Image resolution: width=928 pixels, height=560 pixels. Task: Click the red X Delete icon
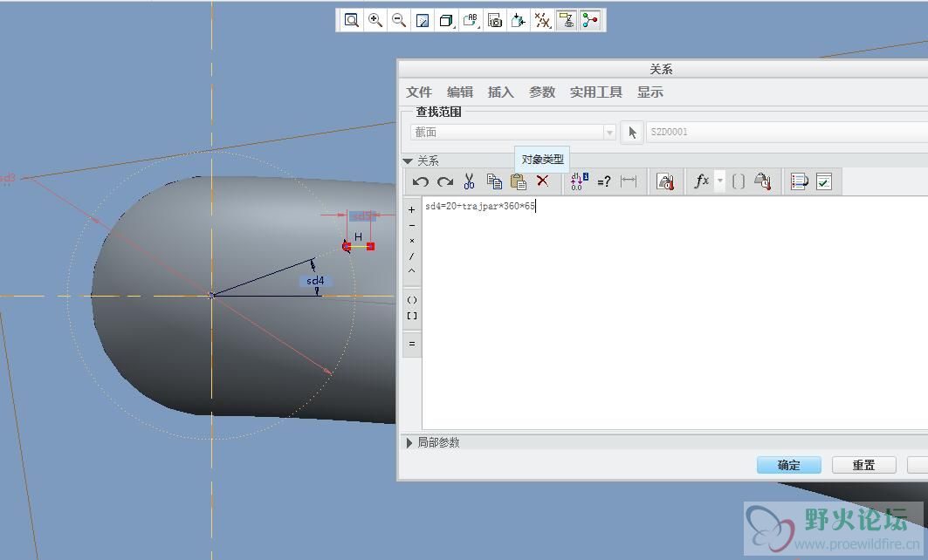click(x=543, y=181)
